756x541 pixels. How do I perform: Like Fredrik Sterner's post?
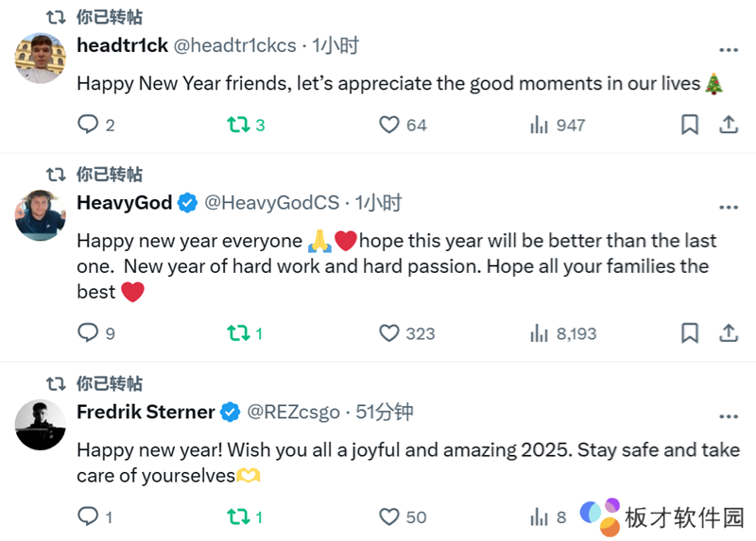tap(389, 516)
